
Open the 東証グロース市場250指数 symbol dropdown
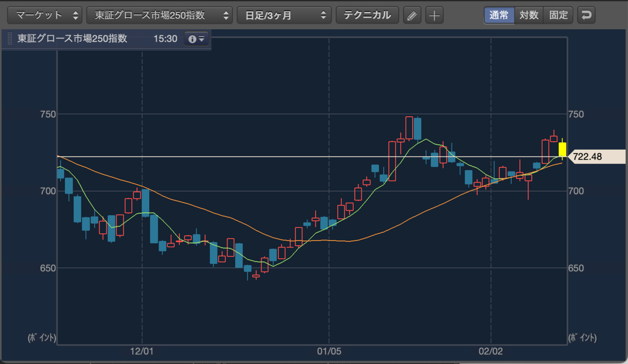coord(160,15)
